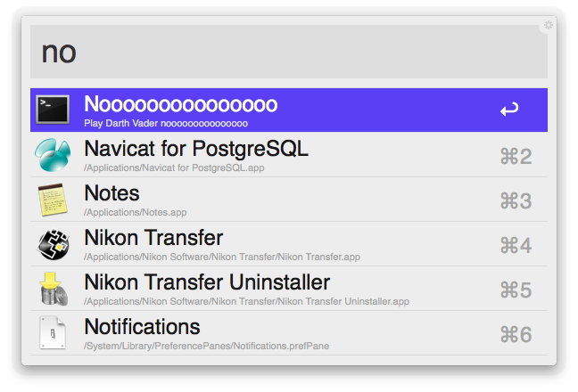Screen dimensions: 578x392
Task: Click the Notifications preference pane icon
Action: pos(53,332)
